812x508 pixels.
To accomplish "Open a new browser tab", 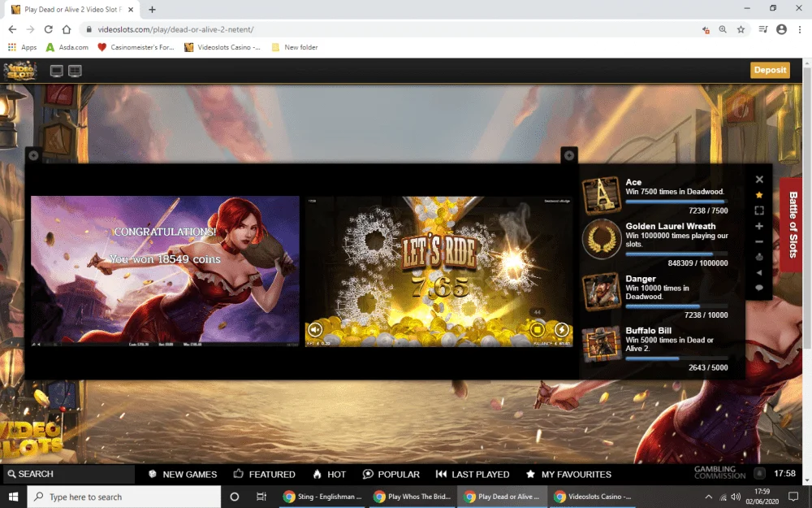I will coord(153,9).
